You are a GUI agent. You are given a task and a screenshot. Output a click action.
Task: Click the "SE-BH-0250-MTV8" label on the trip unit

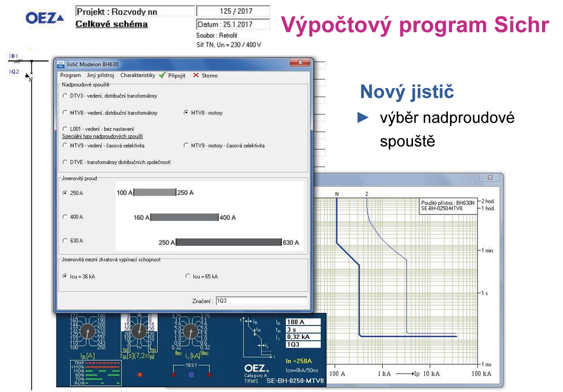pos(295,381)
